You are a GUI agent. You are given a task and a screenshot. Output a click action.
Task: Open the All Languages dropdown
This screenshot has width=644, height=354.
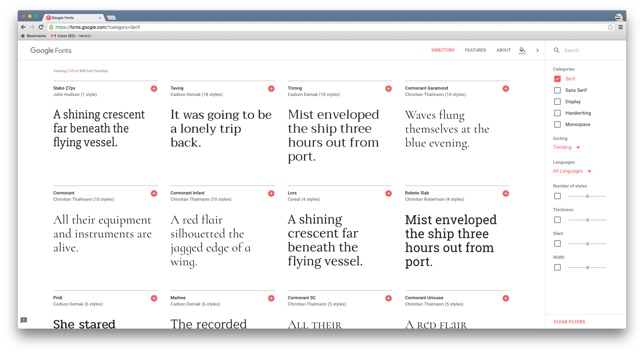pyautogui.click(x=572, y=171)
